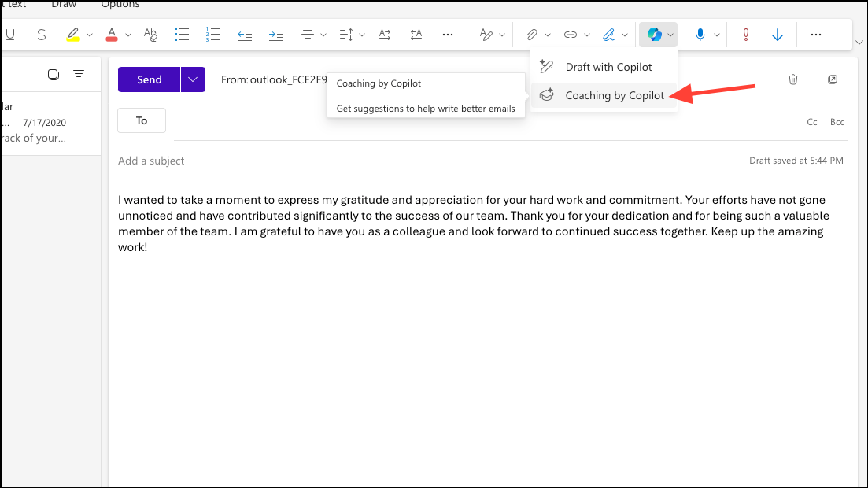Expand styles dropdown chevron
The height and width of the screenshot is (488, 868).
pos(502,35)
